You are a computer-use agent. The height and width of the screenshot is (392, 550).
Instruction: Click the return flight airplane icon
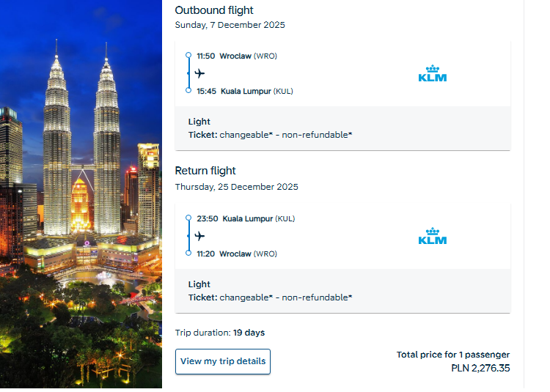tap(199, 236)
